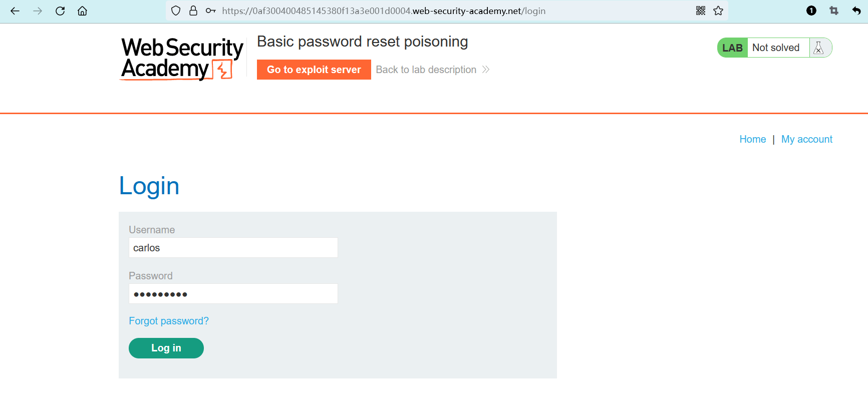Open the numbered extension badge icon
Screen dimensions: 868x417
click(811, 11)
